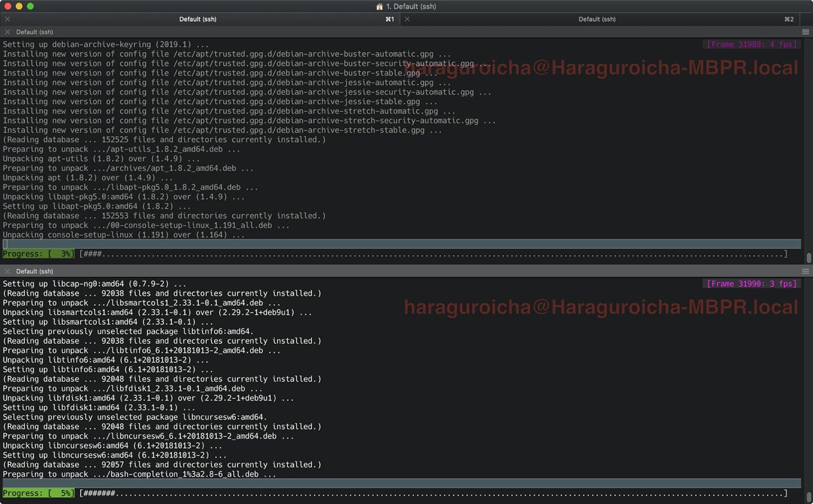This screenshot has width=813, height=504.
Task: Click 'Preparing to unpack .../bash-completion_1%3a2.8-6_all.deb'
Action: 139,474
